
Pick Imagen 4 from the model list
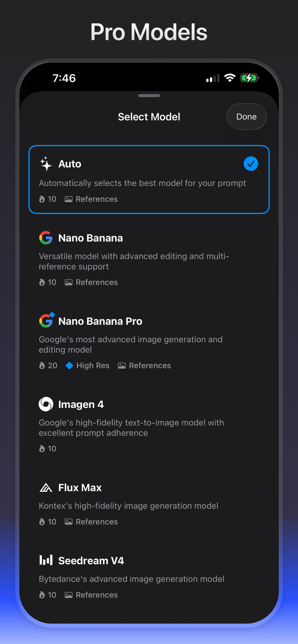coord(81,405)
